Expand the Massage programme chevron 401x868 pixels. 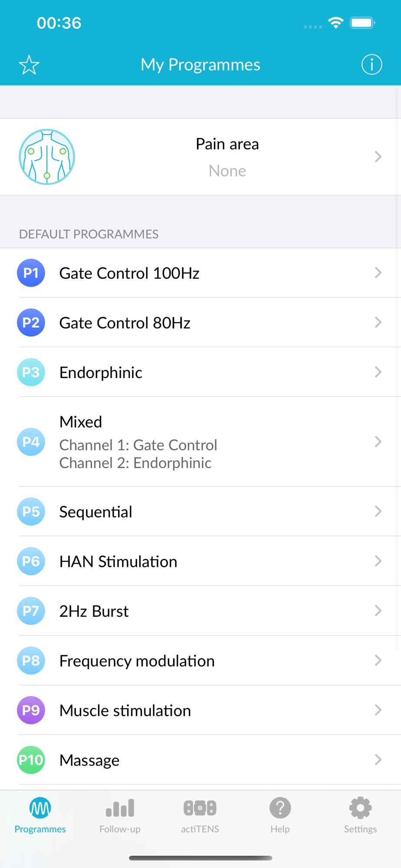click(x=378, y=760)
